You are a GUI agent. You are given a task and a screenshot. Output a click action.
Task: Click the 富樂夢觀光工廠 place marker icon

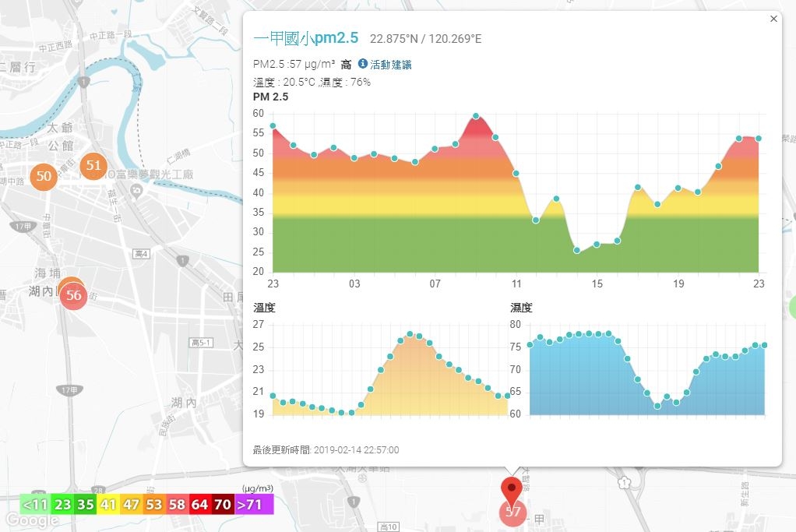(x=136, y=192)
